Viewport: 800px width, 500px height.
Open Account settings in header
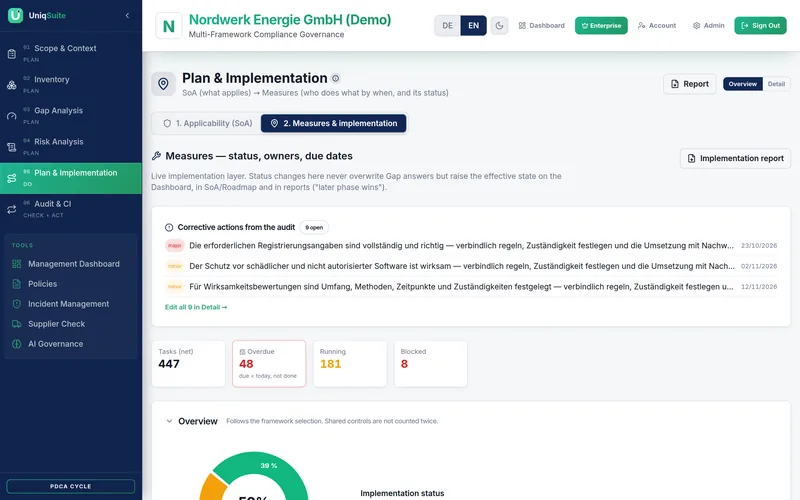click(x=657, y=26)
